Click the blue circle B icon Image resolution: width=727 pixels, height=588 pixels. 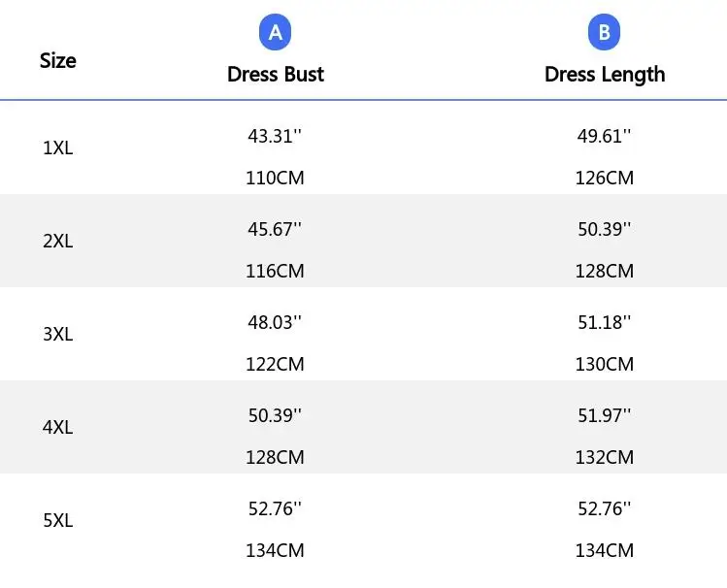pyautogui.click(x=604, y=33)
